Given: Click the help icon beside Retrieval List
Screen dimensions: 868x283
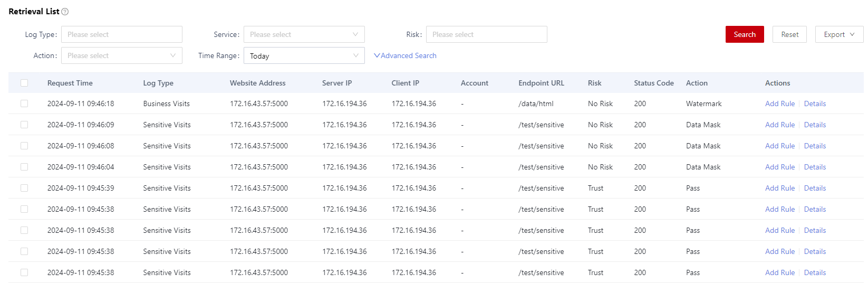Looking at the screenshot, I should [65, 12].
